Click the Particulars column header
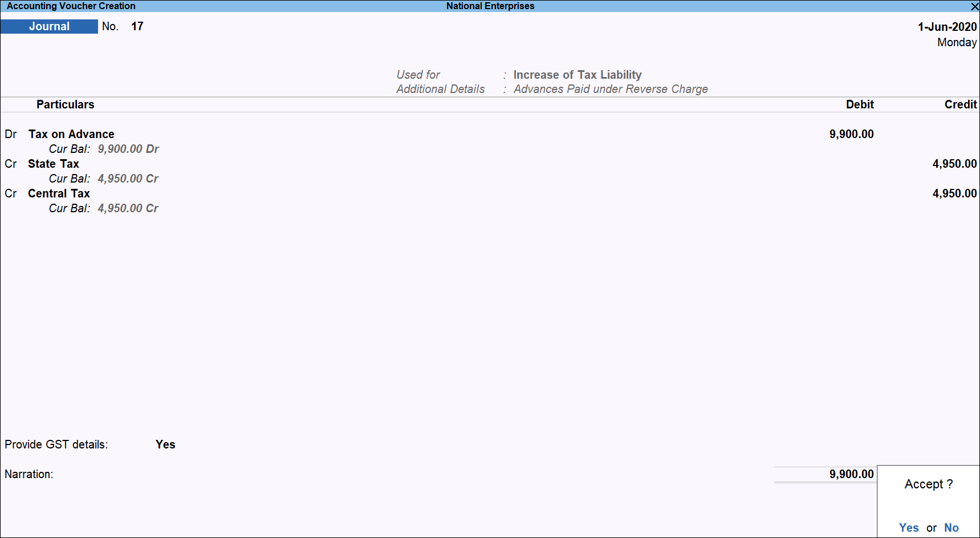 [x=65, y=104]
